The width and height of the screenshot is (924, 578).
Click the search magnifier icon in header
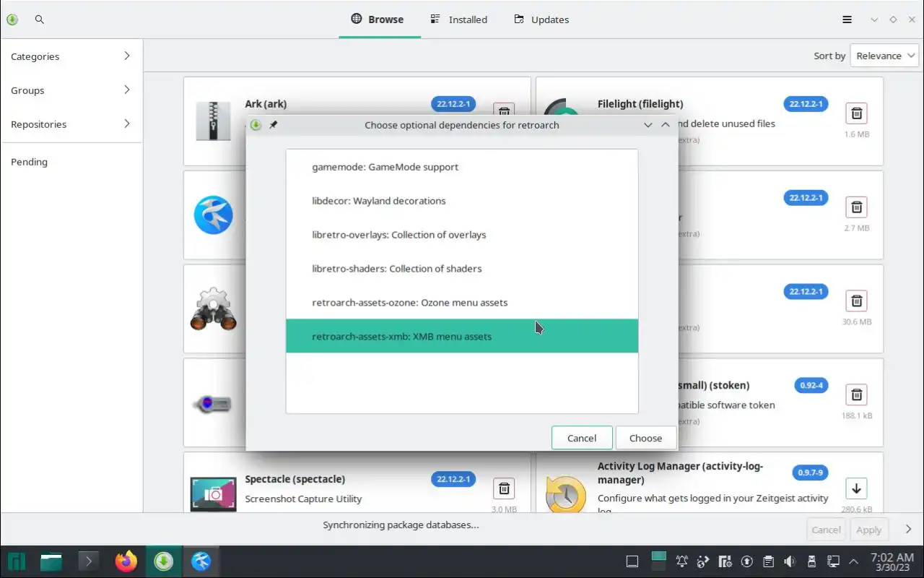(x=40, y=20)
